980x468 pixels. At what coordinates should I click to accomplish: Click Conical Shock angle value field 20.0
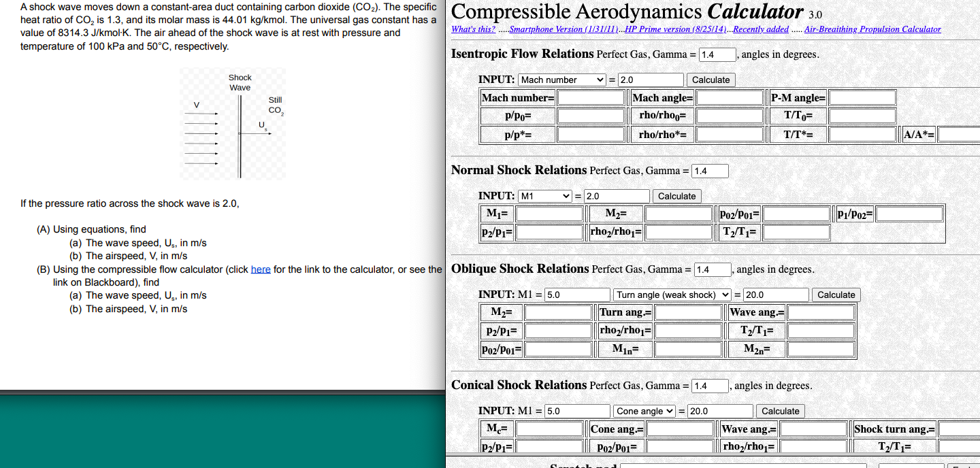[720, 411]
